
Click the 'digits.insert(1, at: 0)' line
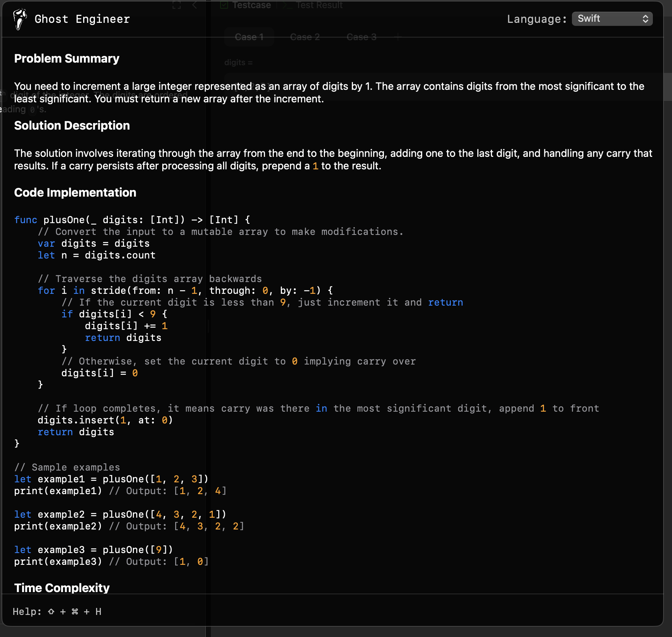click(x=105, y=420)
